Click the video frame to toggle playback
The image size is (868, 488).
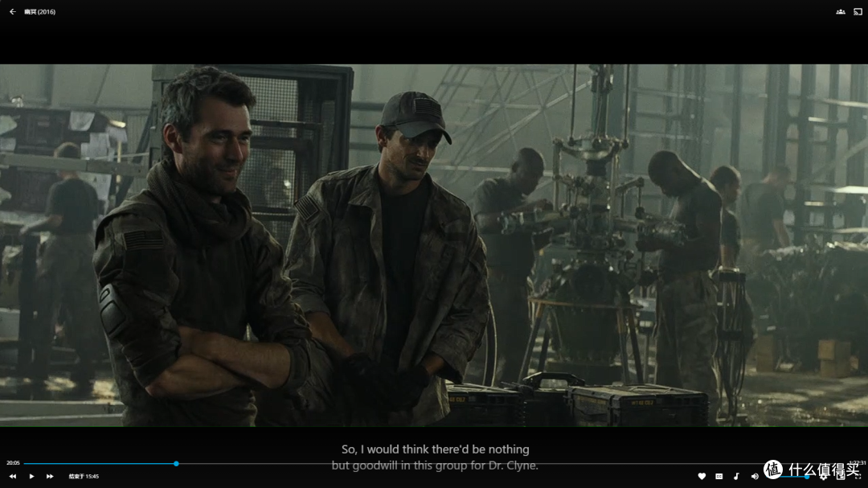click(x=434, y=245)
